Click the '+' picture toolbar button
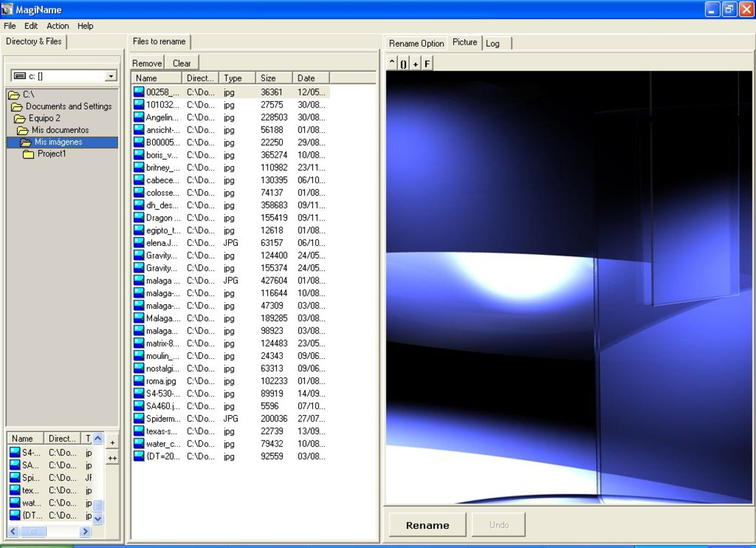756x548 pixels. pyautogui.click(x=415, y=63)
